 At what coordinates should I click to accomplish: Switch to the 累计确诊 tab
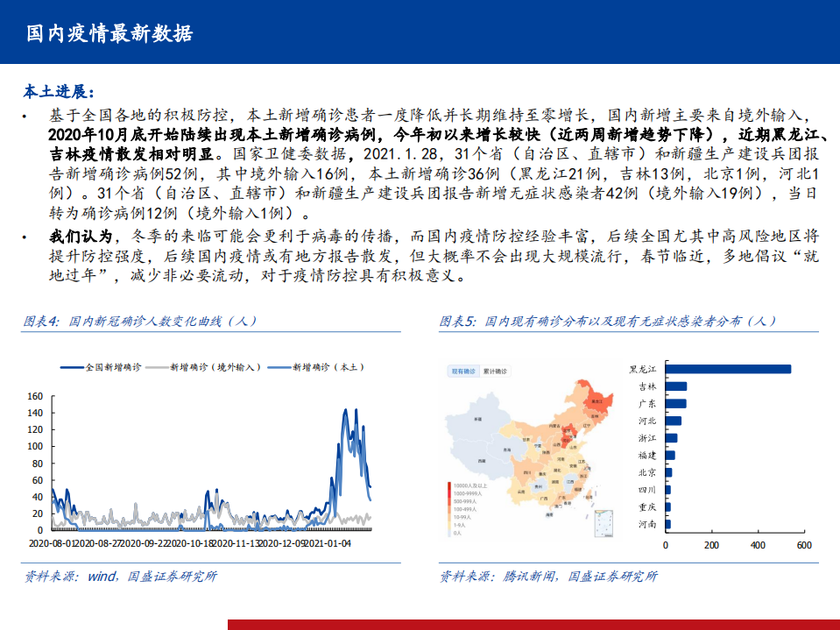[x=497, y=370]
